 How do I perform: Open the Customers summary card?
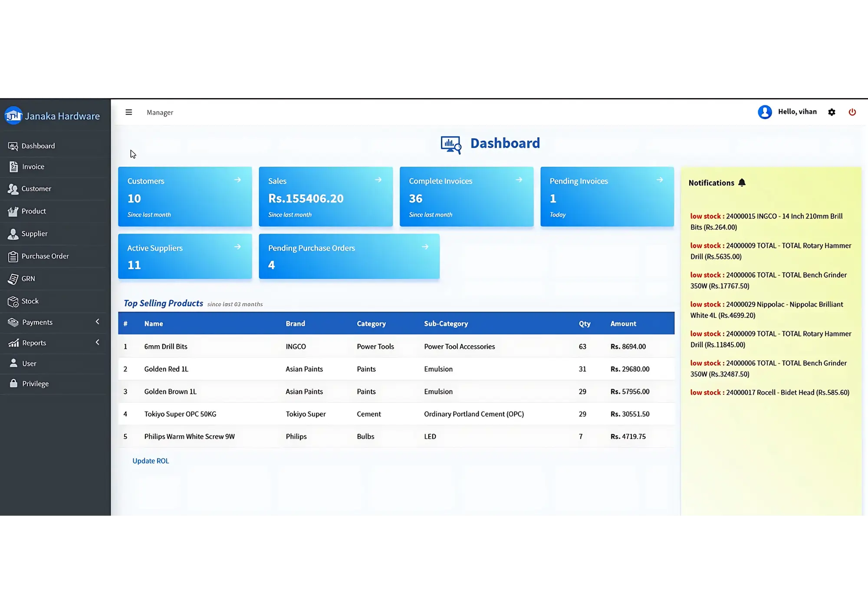(185, 196)
